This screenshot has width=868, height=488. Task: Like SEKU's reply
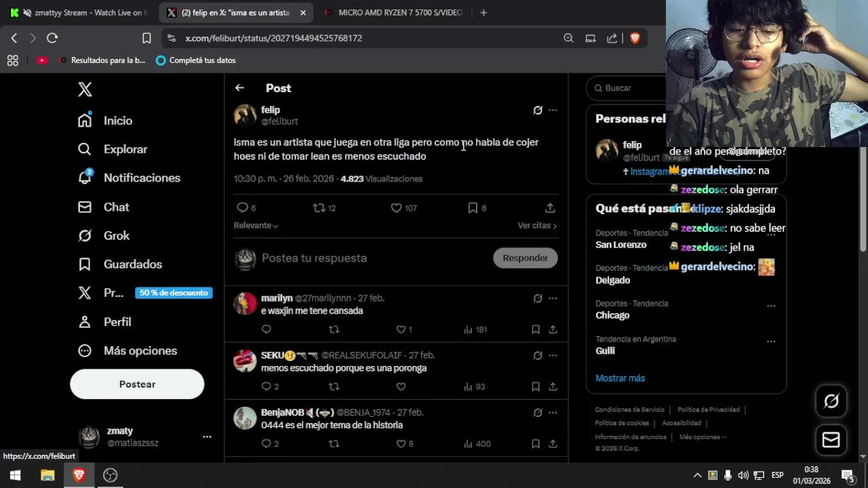coord(401,387)
